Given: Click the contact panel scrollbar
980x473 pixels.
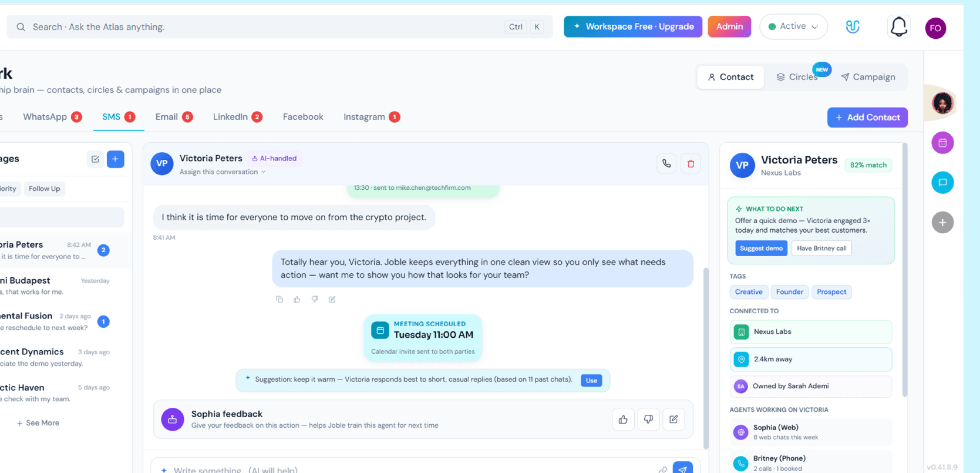Looking at the screenshot, I should point(904,270).
